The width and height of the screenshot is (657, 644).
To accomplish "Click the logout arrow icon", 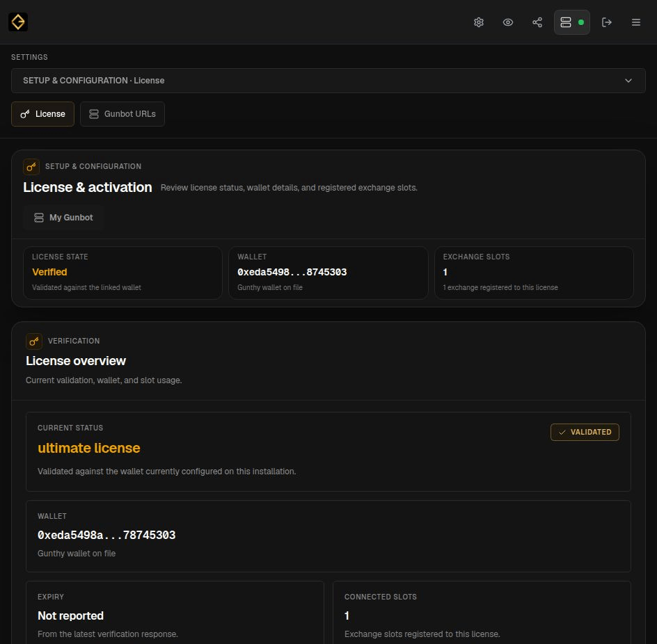I will click(607, 22).
